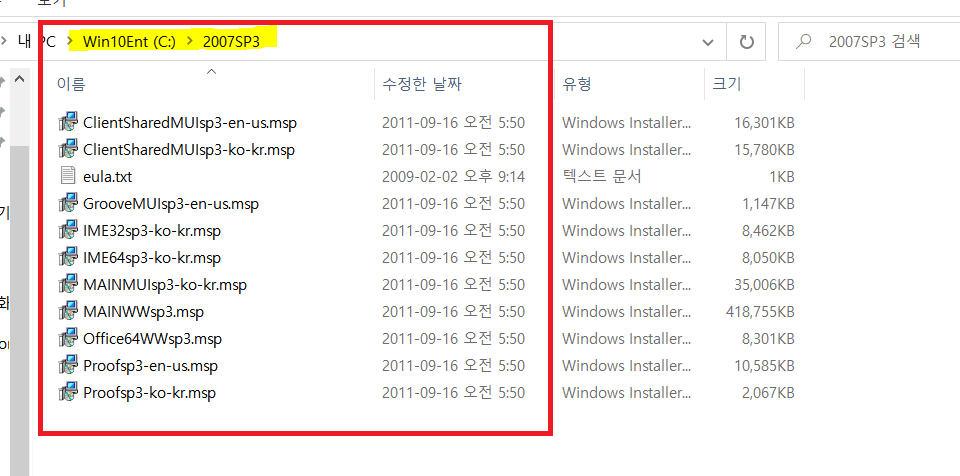Click the 15,780KB size value
Viewport: 960px width, 476px height.
pyautogui.click(x=764, y=149)
